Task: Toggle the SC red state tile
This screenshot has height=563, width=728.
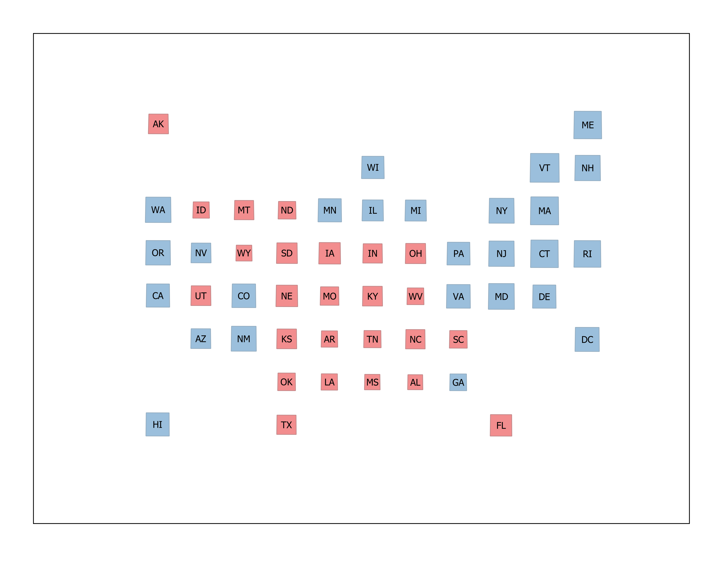Action: click(458, 338)
